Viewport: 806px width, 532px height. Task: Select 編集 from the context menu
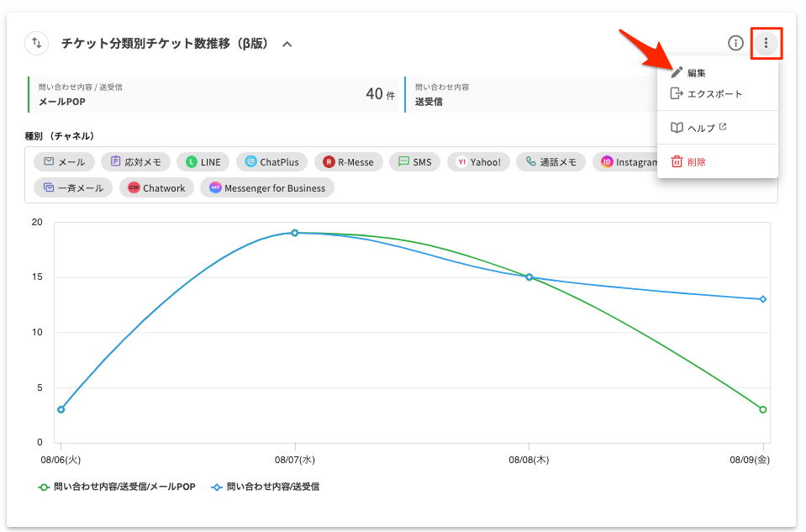696,73
